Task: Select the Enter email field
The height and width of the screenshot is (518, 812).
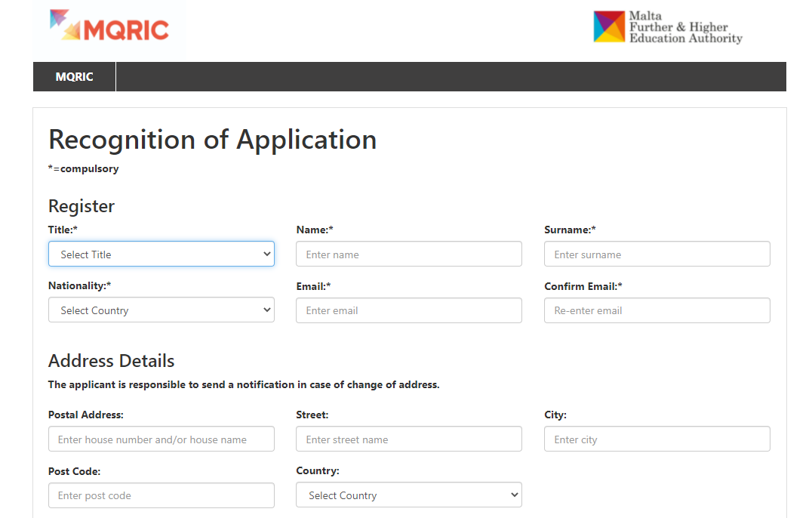Action: click(x=408, y=310)
